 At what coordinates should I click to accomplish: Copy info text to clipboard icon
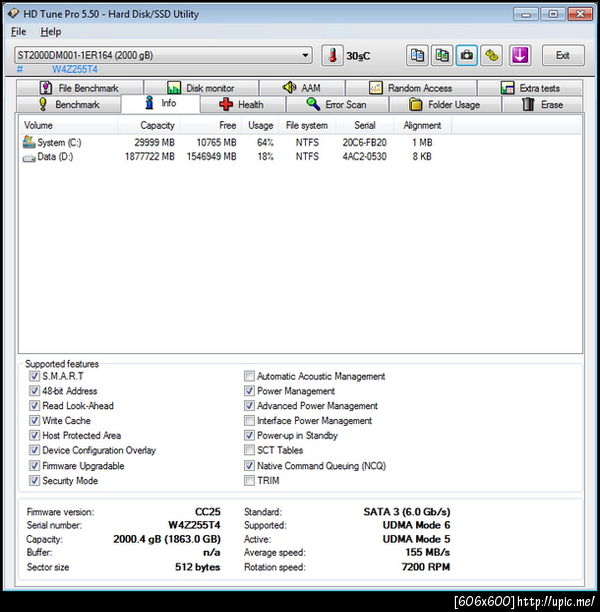[417, 55]
